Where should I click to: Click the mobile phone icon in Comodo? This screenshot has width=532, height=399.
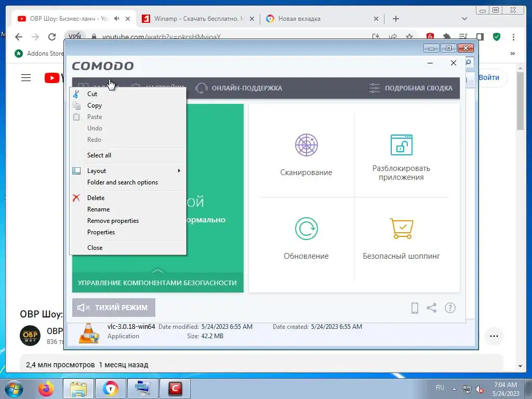tap(415, 308)
